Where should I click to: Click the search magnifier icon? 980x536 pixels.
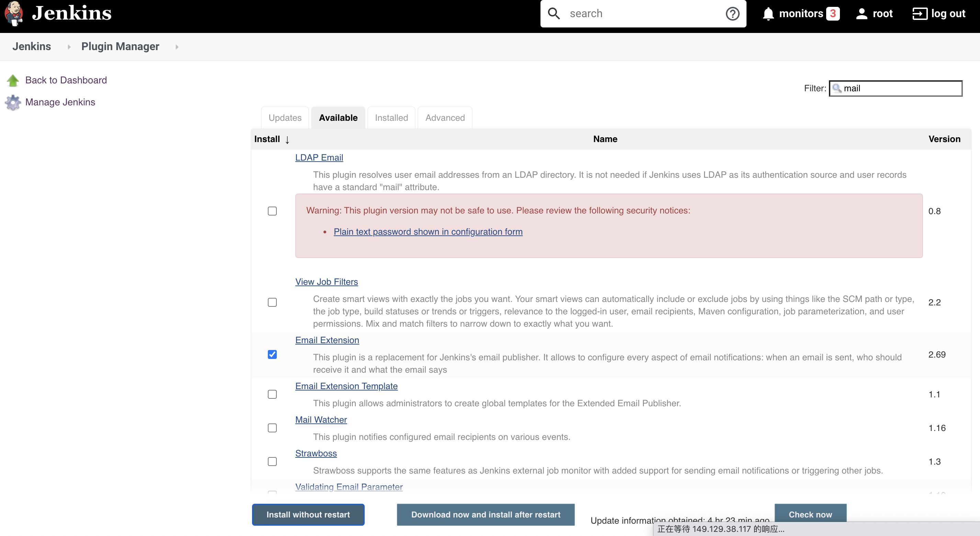(554, 14)
